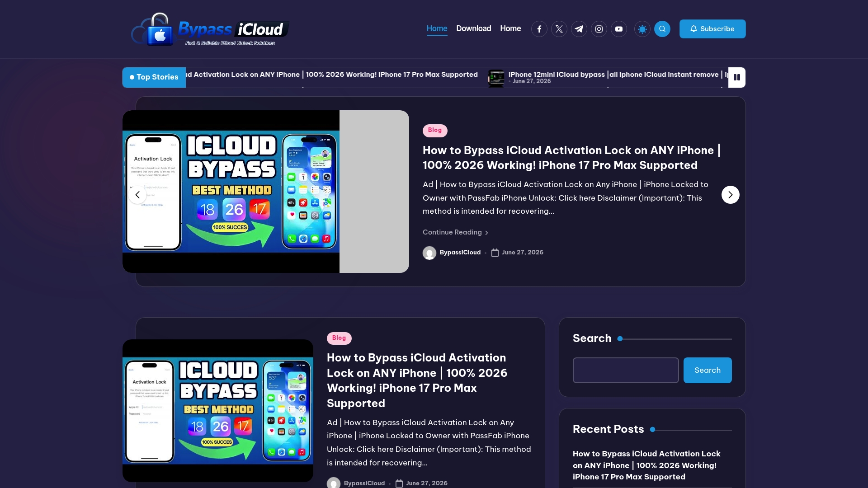Pause the Top Stories ticker
The width and height of the screenshot is (868, 488).
(x=736, y=77)
